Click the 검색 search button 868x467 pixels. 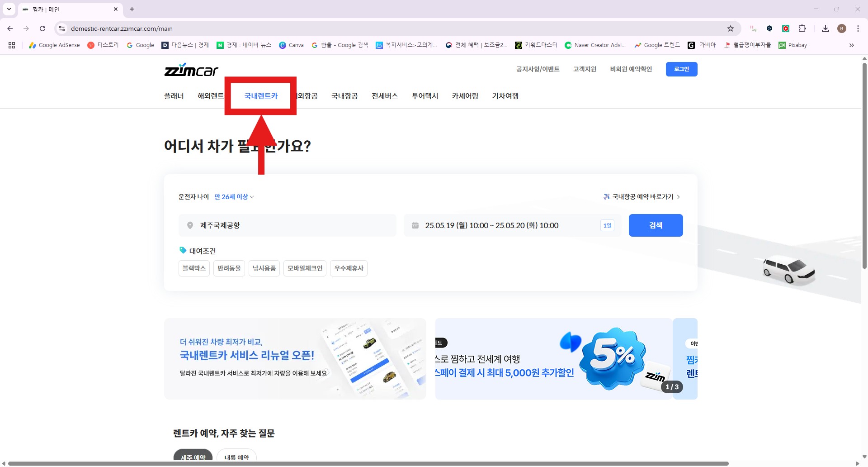coord(656,225)
